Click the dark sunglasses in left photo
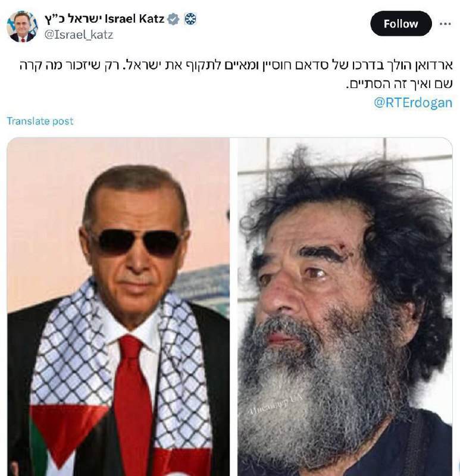 point(139,242)
